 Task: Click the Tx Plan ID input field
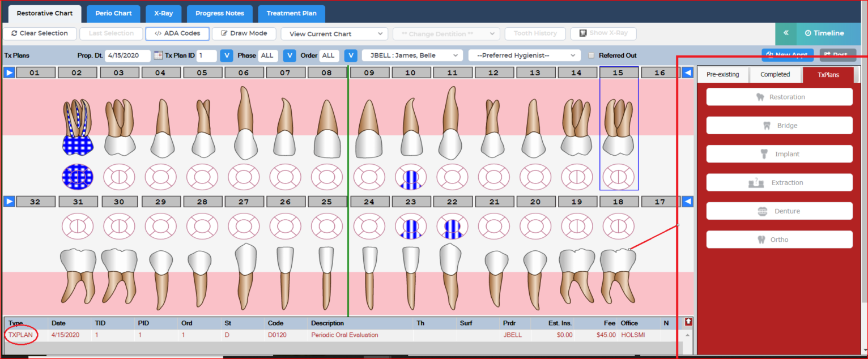tap(203, 55)
